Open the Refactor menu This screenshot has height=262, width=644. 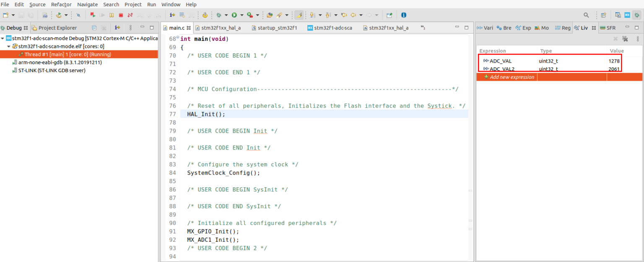pos(61,4)
